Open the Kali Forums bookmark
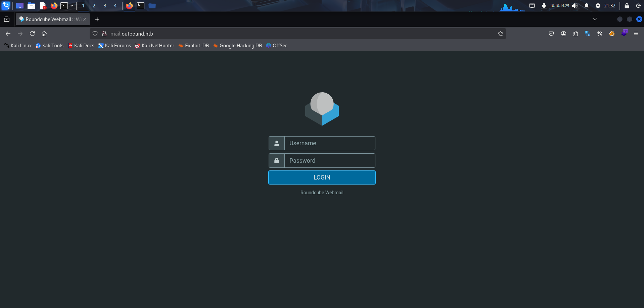644x308 pixels. [x=114, y=46]
